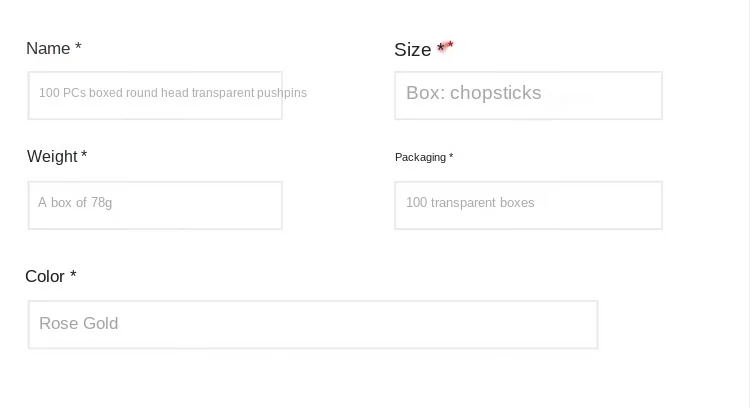The image size is (750, 408).
Task: Click the Color field label
Action: (x=45, y=276)
